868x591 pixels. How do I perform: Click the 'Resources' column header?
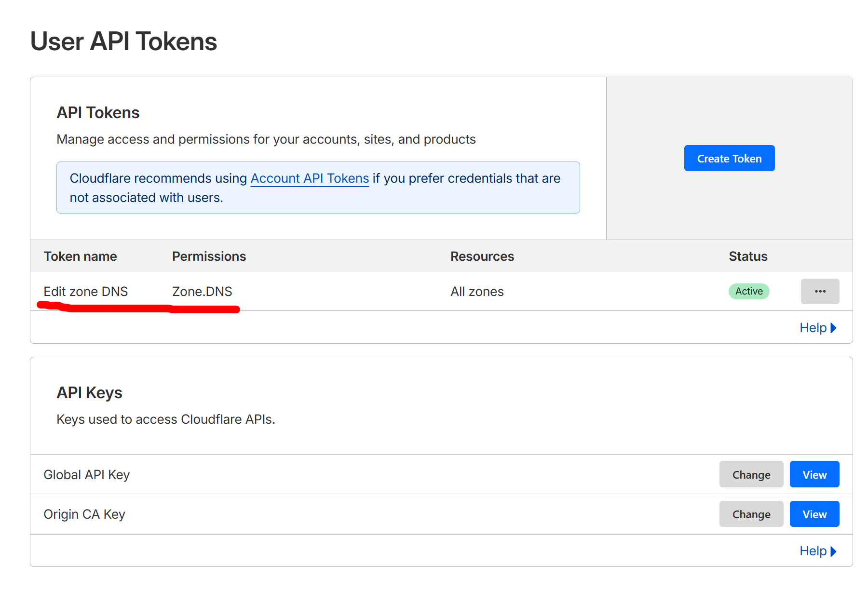[482, 256]
